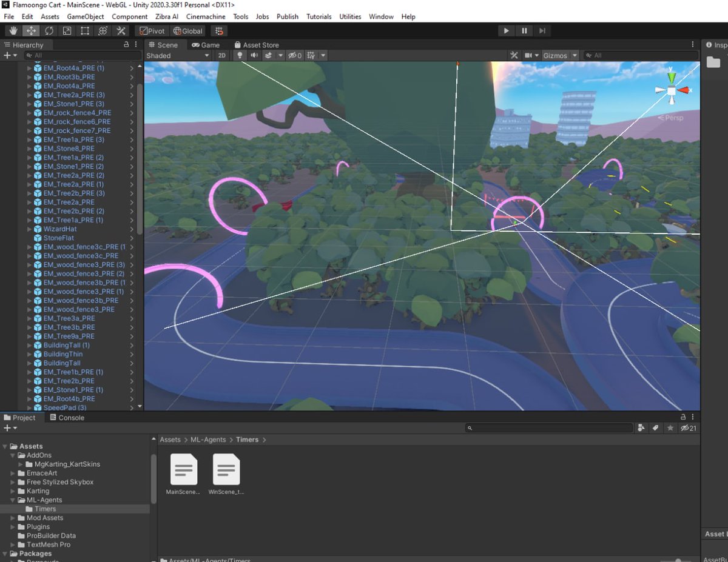
Task: Open the GameObject menu
Action: [x=86, y=16]
